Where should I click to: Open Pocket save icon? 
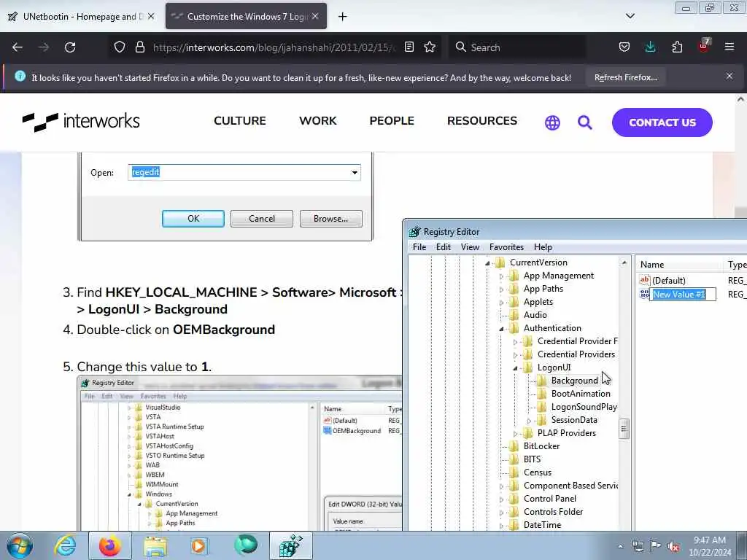tap(624, 47)
